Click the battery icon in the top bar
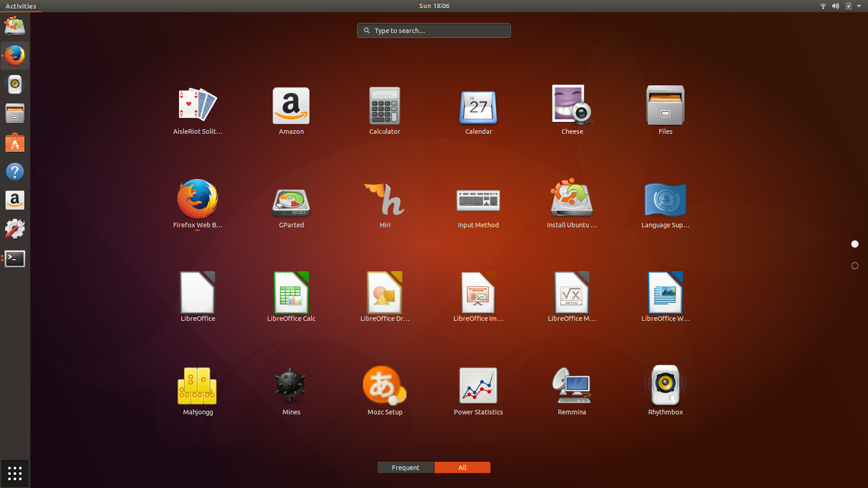The width and height of the screenshot is (868, 488). 848,6
